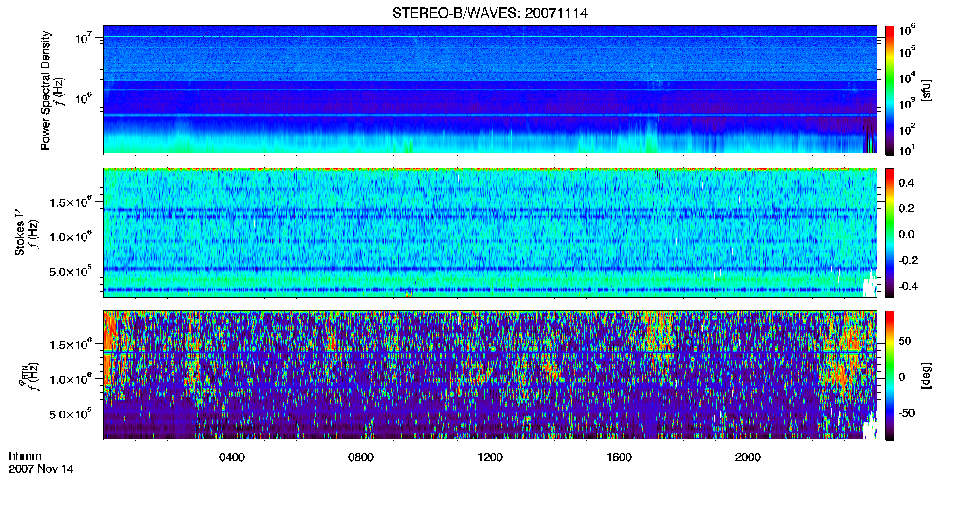Image resolution: width=980 pixels, height=505 pixels.
Task: Click the STEREO-B/WAVES: 20071114 plot title
Action: point(490,14)
